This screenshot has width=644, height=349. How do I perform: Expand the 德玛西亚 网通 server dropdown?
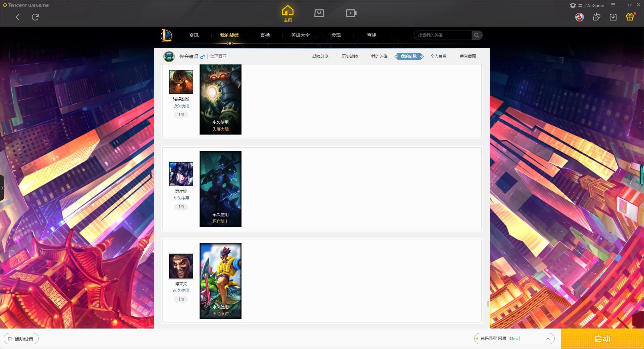tap(514, 339)
